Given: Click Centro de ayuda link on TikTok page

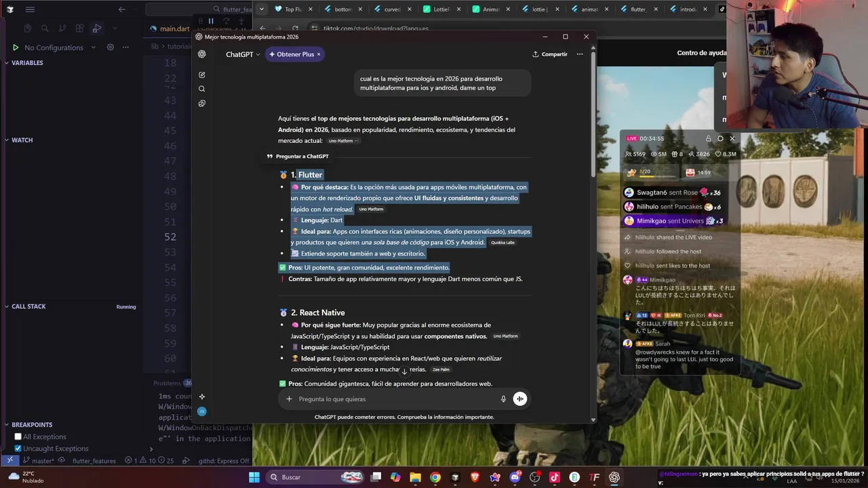Looking at the screenshot, I should pyautogui.click(x=701, y=53).
